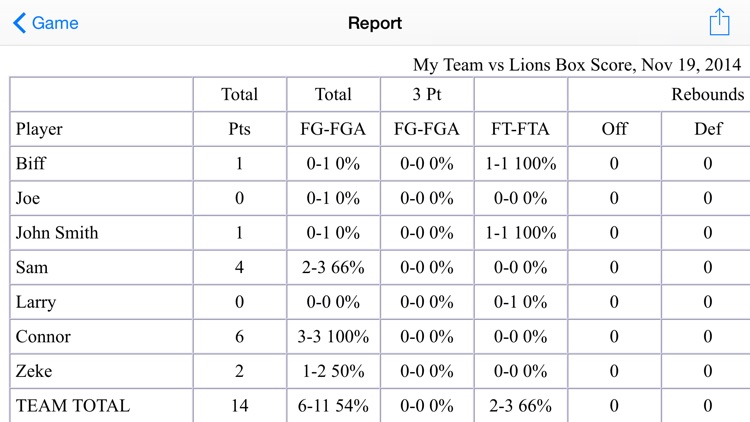Select the team total 6-11 54% cell

(x=332, y=406)
